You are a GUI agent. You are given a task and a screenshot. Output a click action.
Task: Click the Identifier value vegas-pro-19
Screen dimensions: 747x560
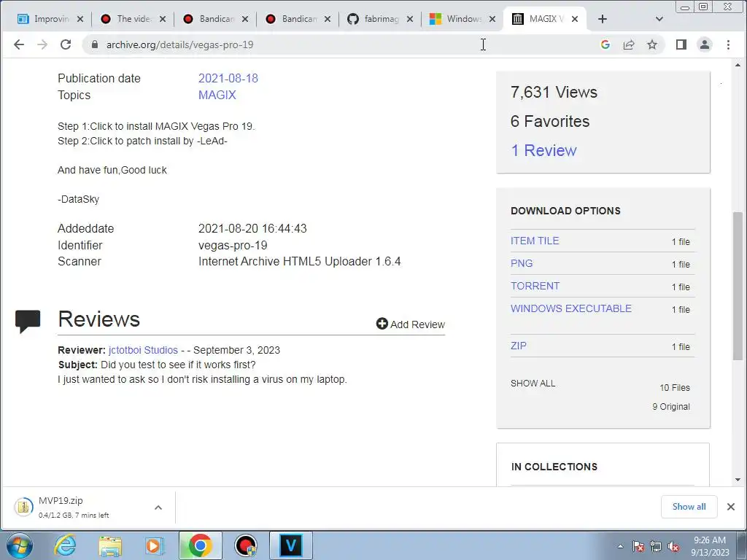(233, 245)
